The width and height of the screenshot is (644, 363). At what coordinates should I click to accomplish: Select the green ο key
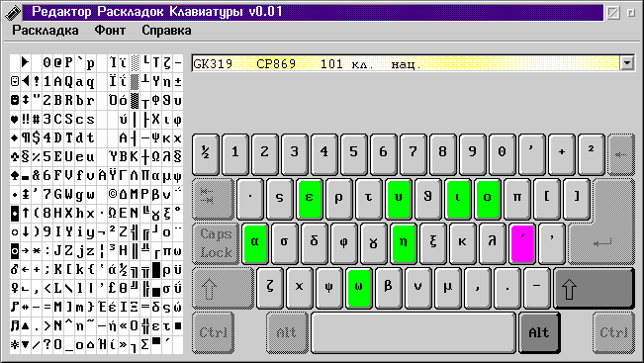(x=487, y=199)
